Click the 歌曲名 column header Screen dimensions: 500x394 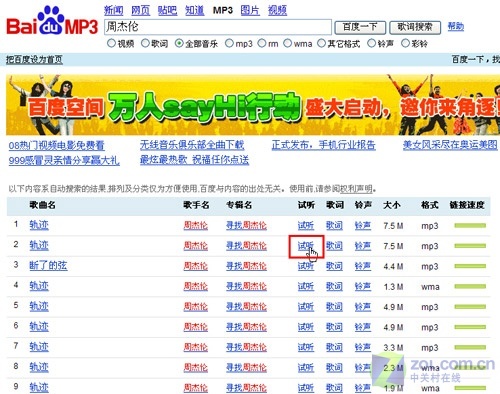pos(42,205)
